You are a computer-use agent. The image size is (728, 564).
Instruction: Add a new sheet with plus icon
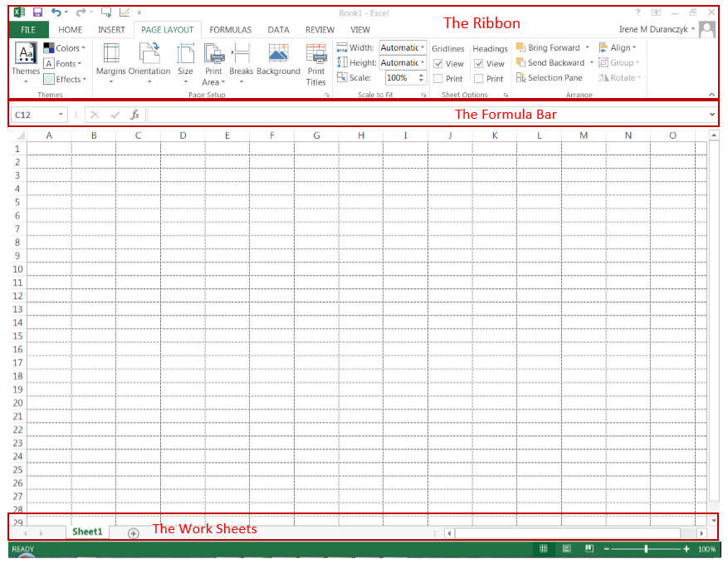[134, 533]
